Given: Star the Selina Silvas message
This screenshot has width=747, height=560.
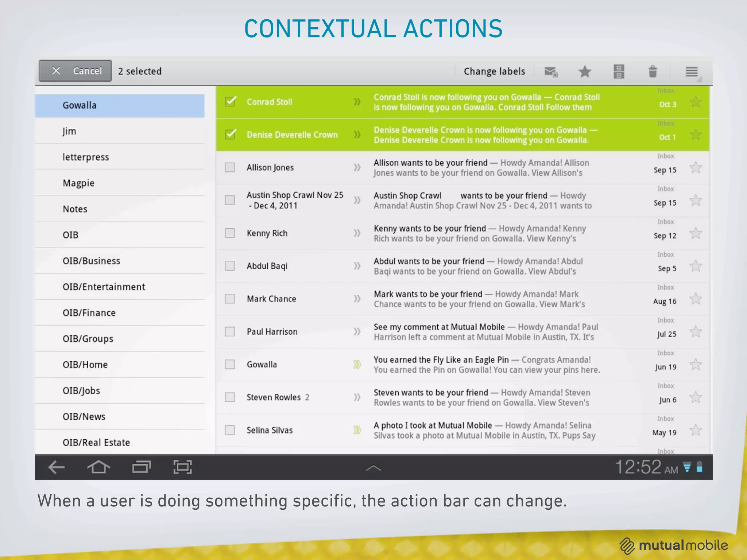Looking at the screenshot, I should point(696,430).
